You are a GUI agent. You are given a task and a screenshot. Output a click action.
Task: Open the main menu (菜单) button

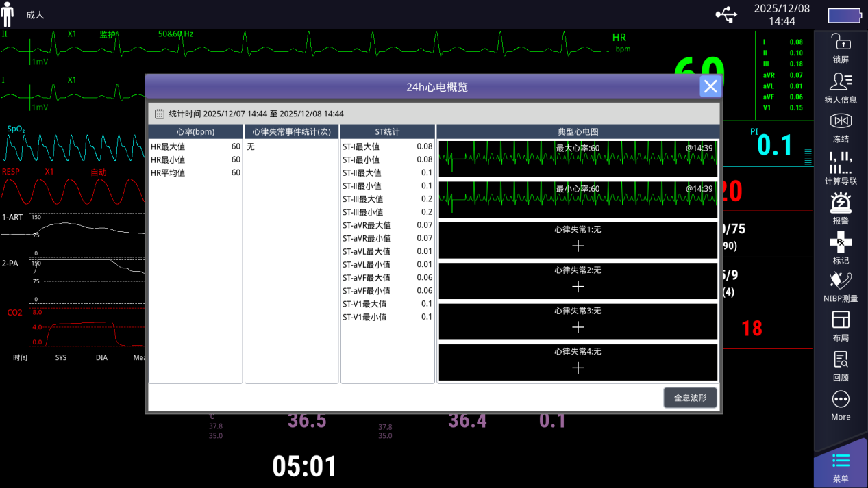pos(840,465)
